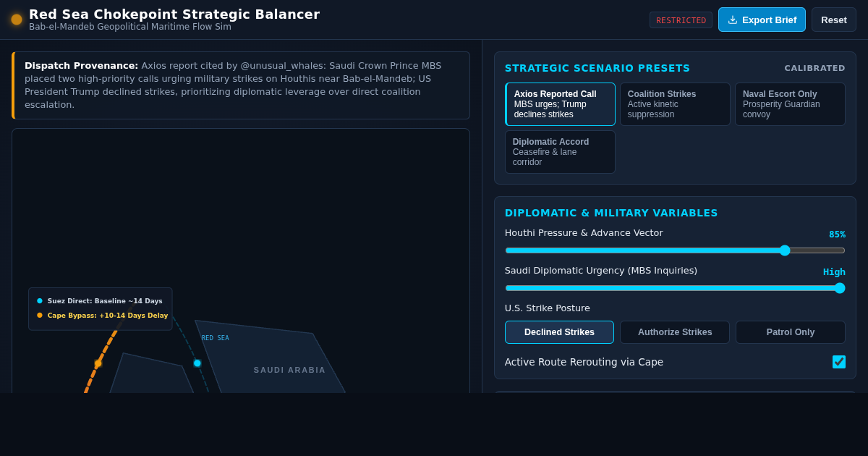868x456 pixels.
Task: Click the Suez Direct legend entry
Action: pos(100,301)
